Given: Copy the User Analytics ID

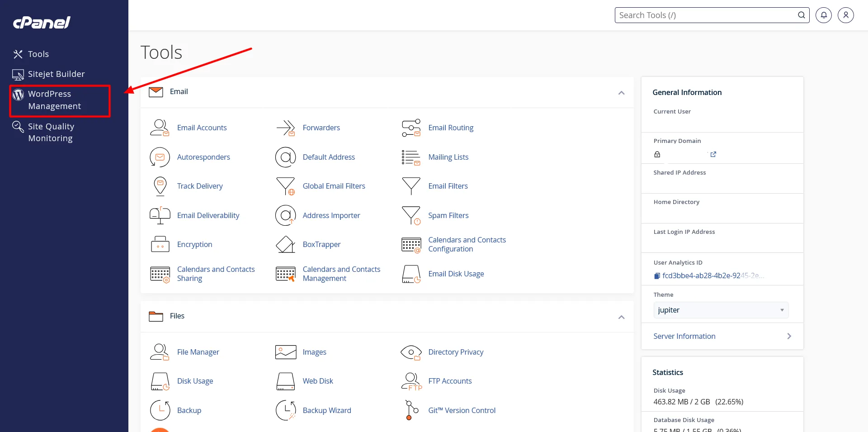Looking at the screenshot, I should [x=657, y=276].
